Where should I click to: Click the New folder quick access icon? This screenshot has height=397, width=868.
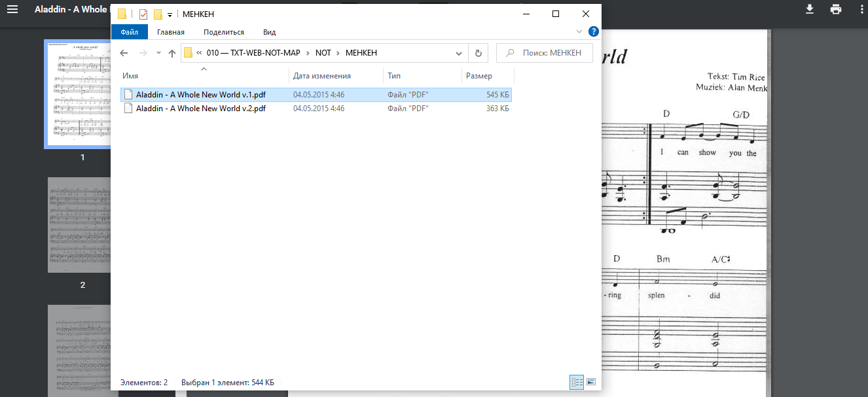tap(158, 14)
